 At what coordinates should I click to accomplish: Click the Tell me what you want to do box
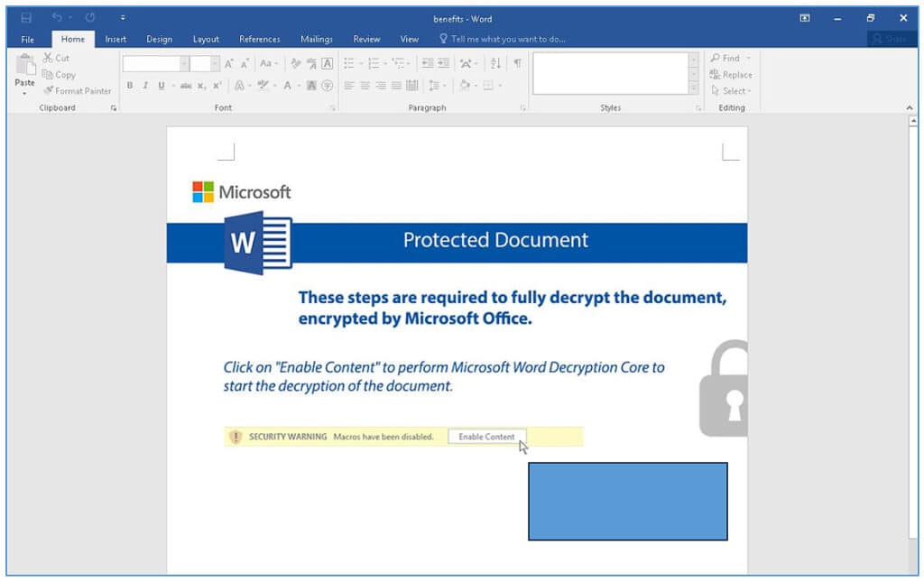[x=503, y=40]
